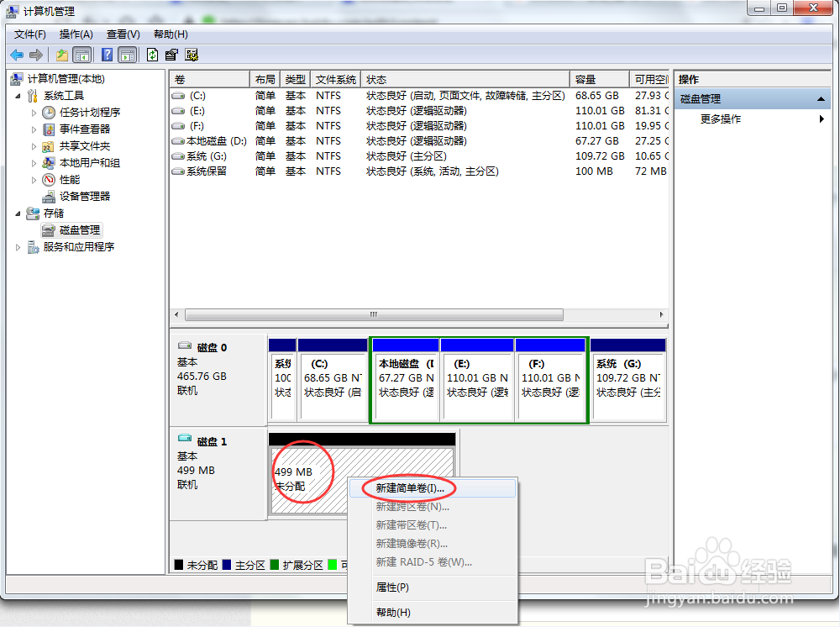840x627 pixels.
Task: Select 系统保留 volume row
Action: point(419,171)
